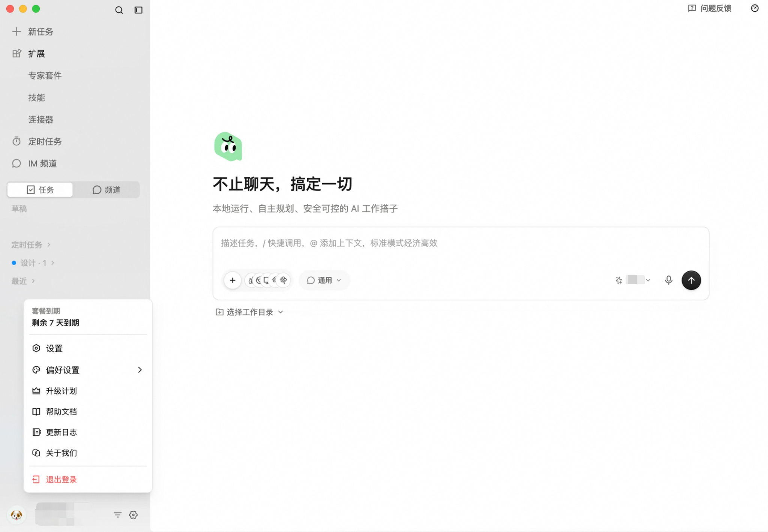Expand the 选择工作目录 dropdown
This screenshot has width=768, height=532.
point(281,312)
